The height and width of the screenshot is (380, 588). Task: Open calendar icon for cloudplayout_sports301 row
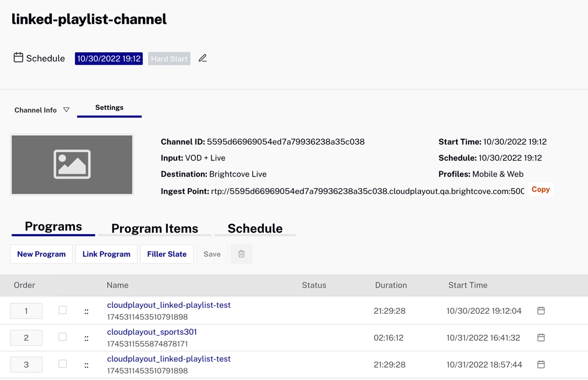coord(541,337)
